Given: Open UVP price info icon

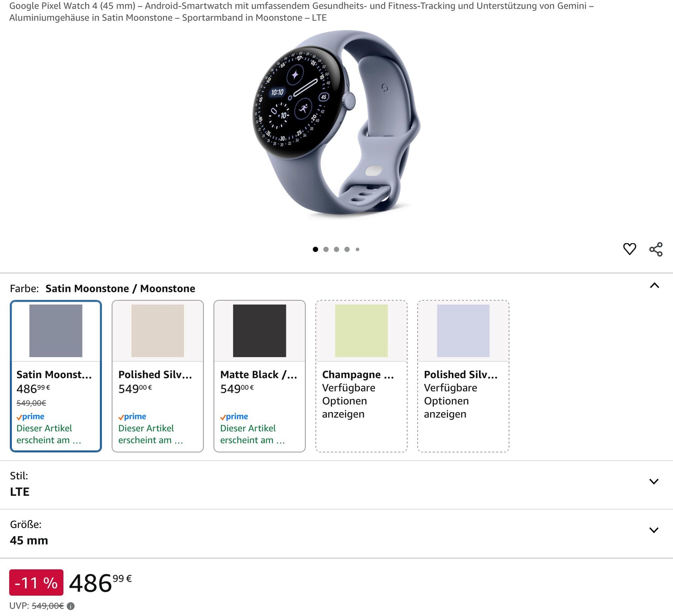Looking at the screenshot, I should (x=71, y=606).
